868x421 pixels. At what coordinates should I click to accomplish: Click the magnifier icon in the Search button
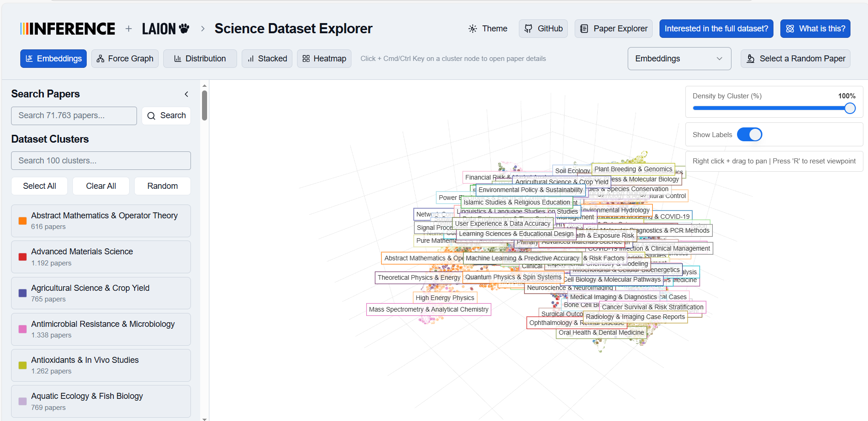(151, 116)
